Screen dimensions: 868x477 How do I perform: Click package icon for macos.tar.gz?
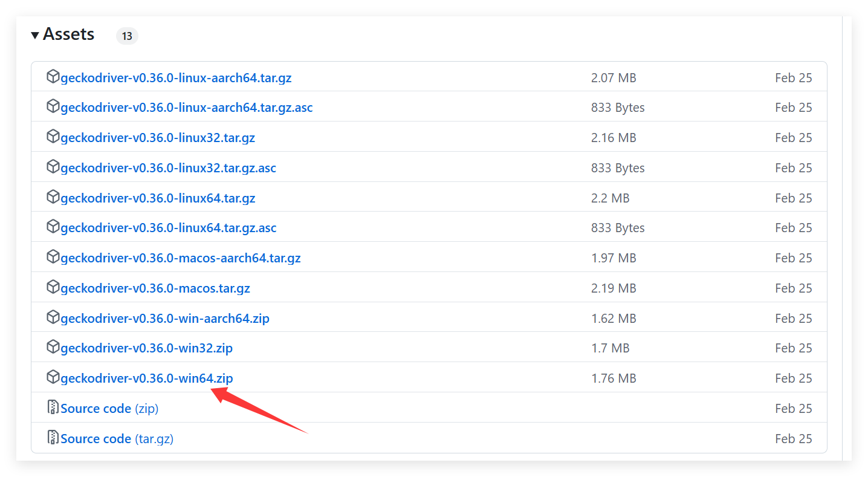pos(53,287)
